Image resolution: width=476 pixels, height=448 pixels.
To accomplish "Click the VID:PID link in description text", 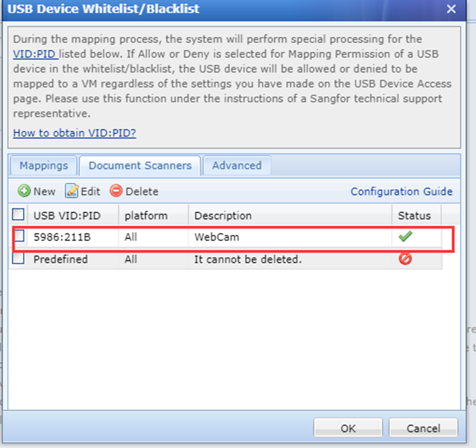I will pos(36,54).
